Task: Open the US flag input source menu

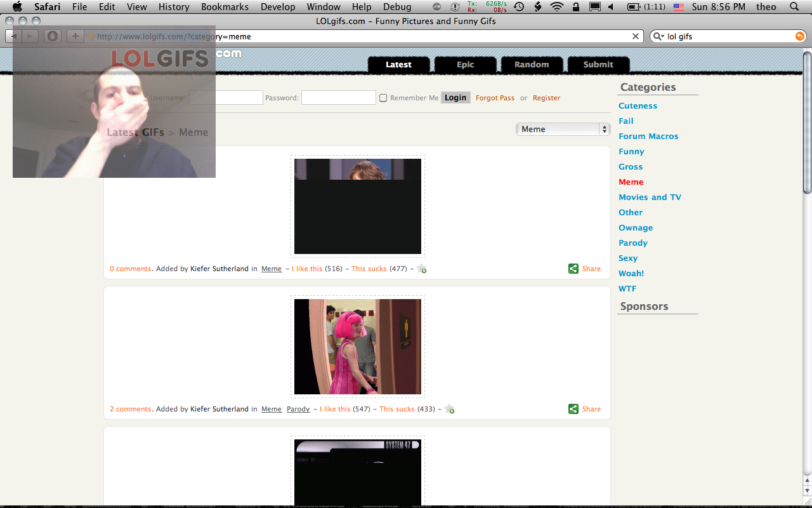Action: click(679, 7)
